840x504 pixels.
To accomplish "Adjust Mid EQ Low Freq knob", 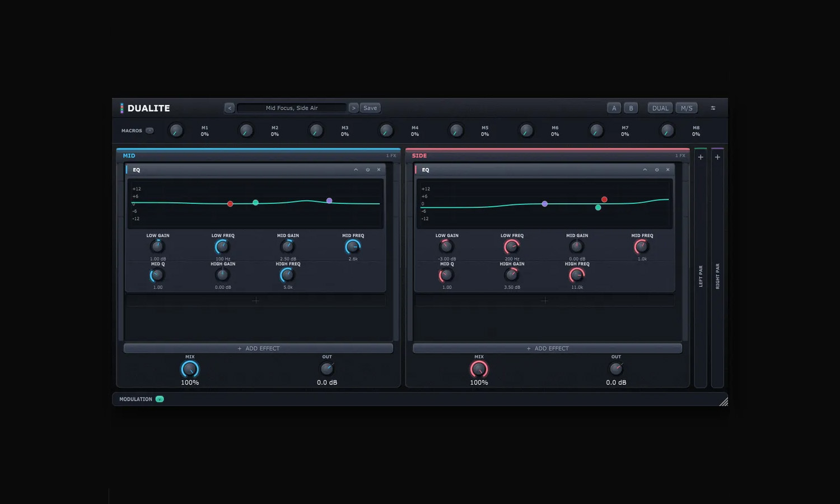I will 222,246.
